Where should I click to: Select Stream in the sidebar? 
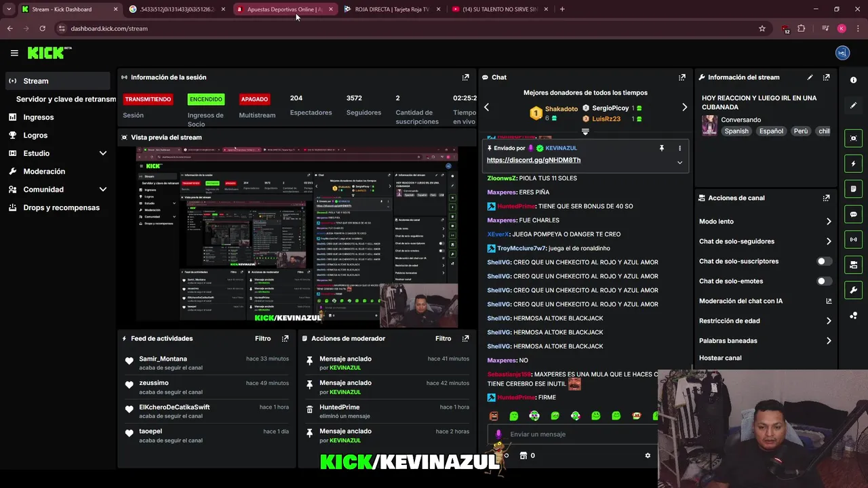[x=58, y=81]
